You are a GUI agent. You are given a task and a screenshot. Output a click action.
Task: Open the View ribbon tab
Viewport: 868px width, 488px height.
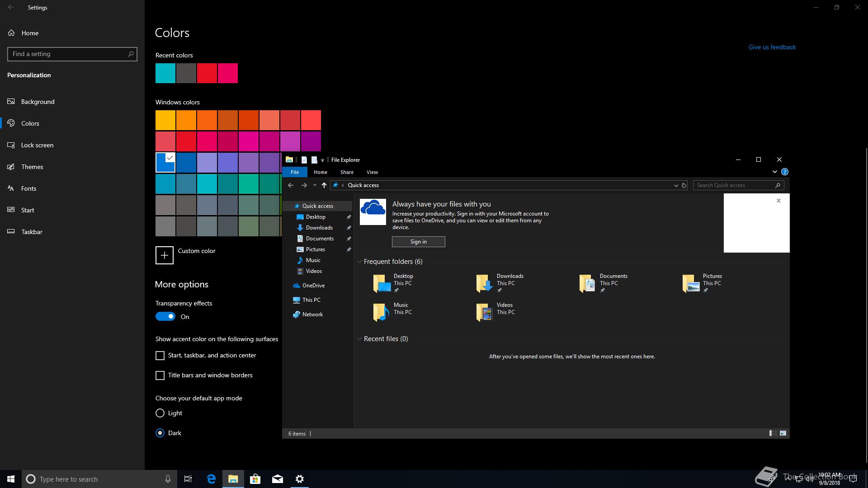[x=372, y=172]
